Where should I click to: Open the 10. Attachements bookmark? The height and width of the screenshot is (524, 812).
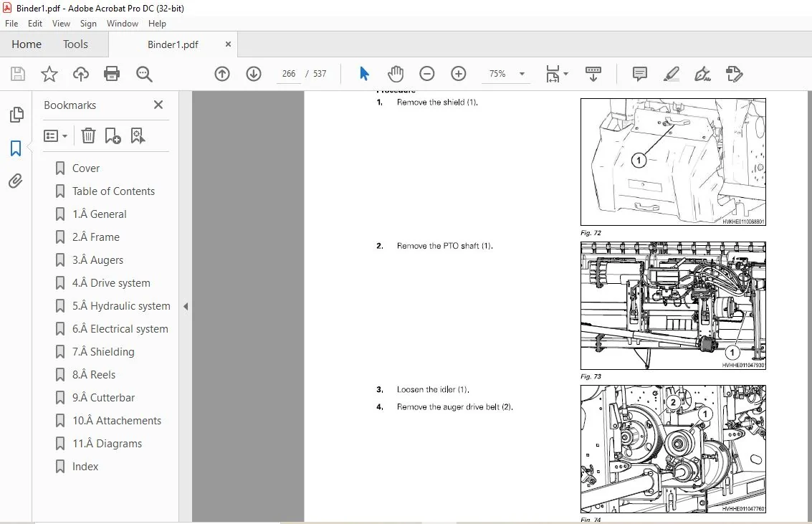(x=117, y=421)
